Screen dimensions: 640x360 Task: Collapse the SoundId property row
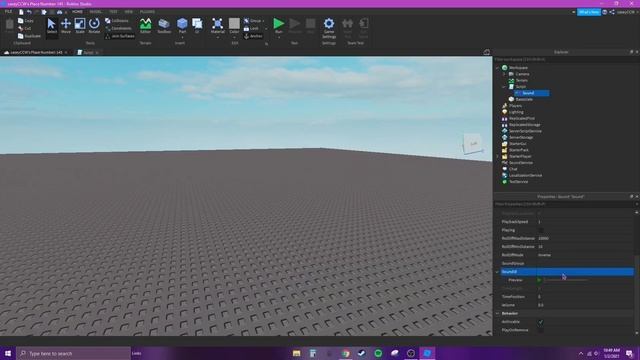click(x=498, y=272)
